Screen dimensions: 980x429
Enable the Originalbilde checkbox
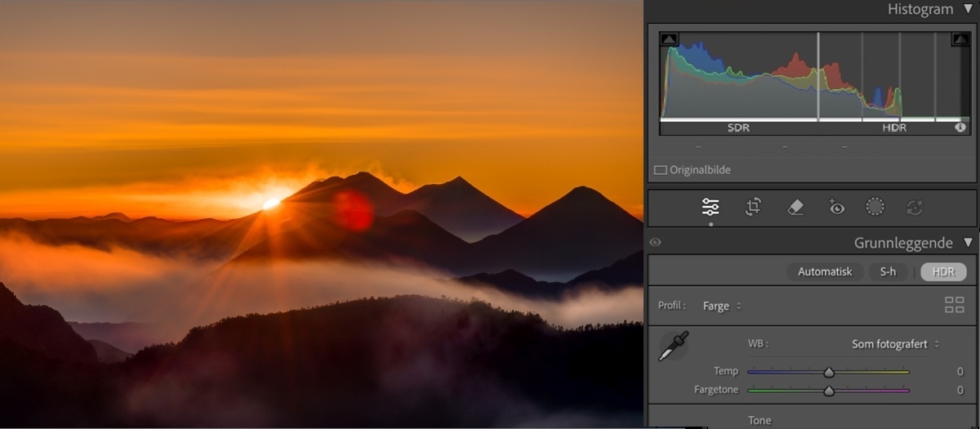pos(661,170)
